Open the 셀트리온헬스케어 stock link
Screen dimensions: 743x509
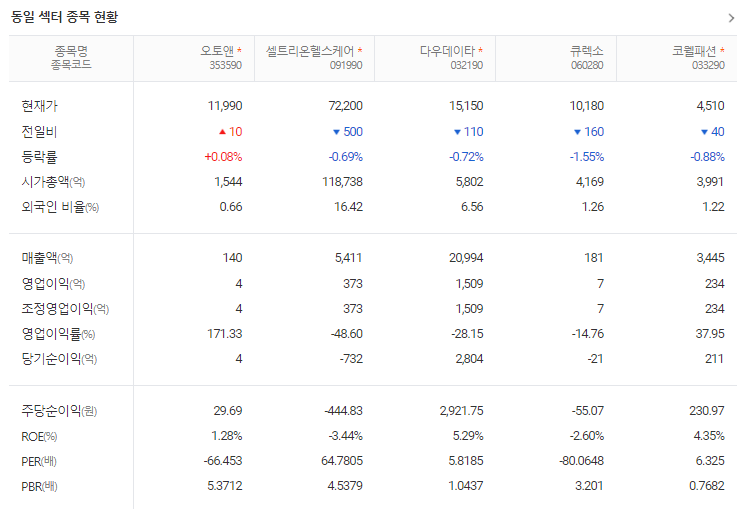click(x=310, y=51)
